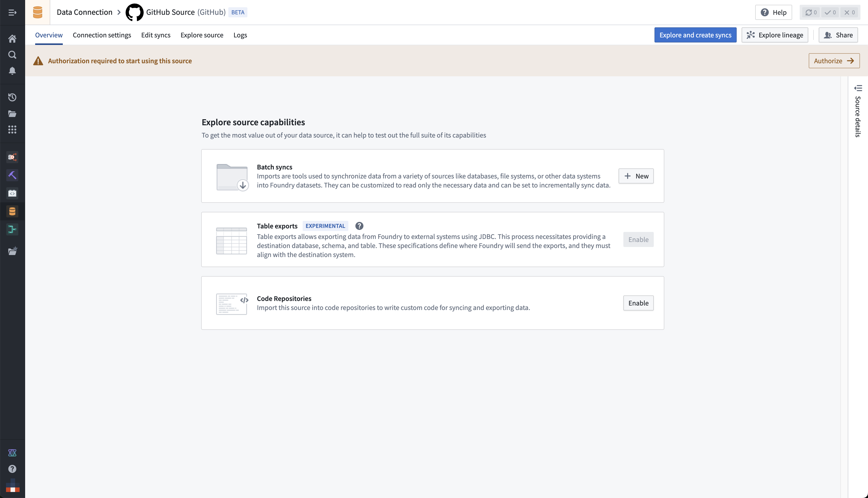This screenshot has height=498, width=868.
Task: Open Data Connection app icon in sidebar
Action: (x=12, y=211)
